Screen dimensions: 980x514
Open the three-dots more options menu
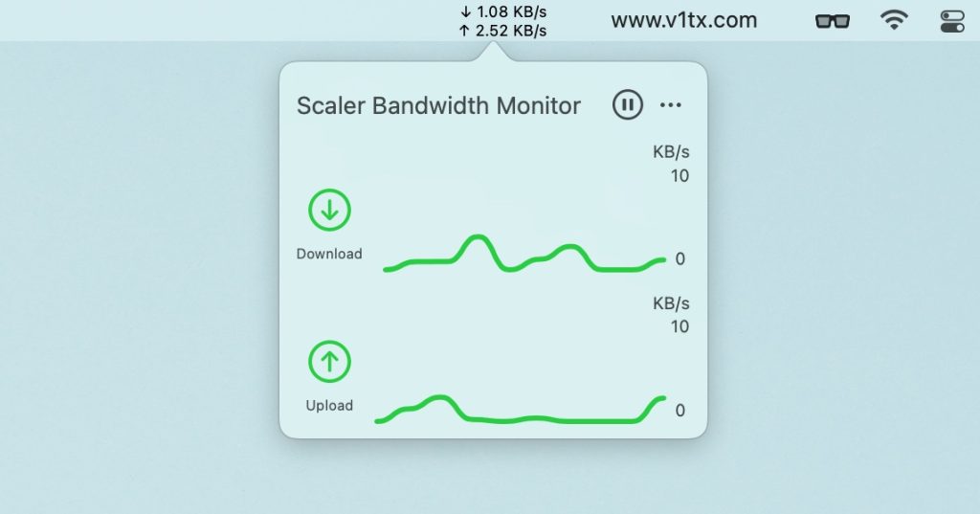671,105
